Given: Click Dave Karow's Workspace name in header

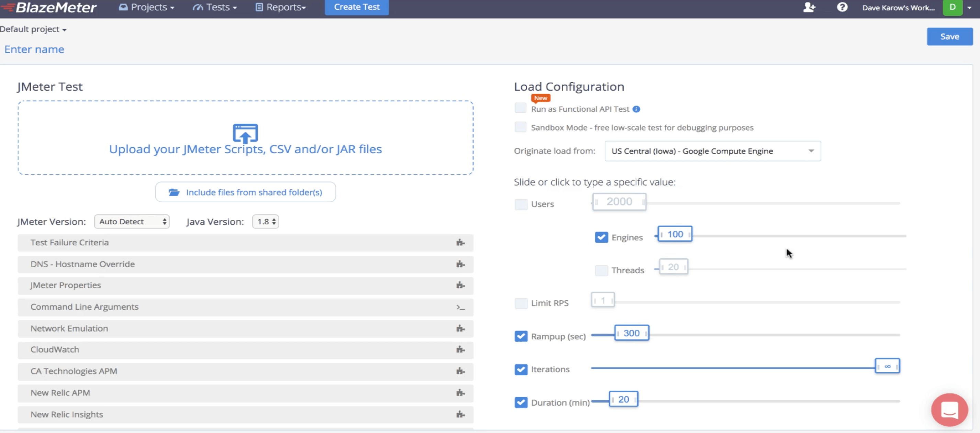Looking at the screenshot, I should [x=898, y=8].
